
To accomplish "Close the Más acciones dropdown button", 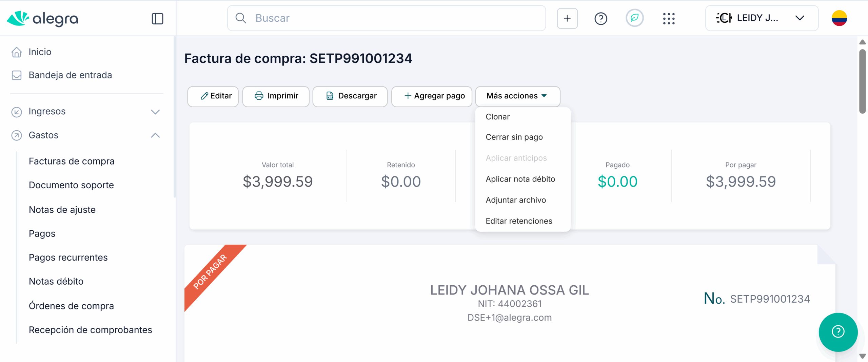I will point(517,96).
